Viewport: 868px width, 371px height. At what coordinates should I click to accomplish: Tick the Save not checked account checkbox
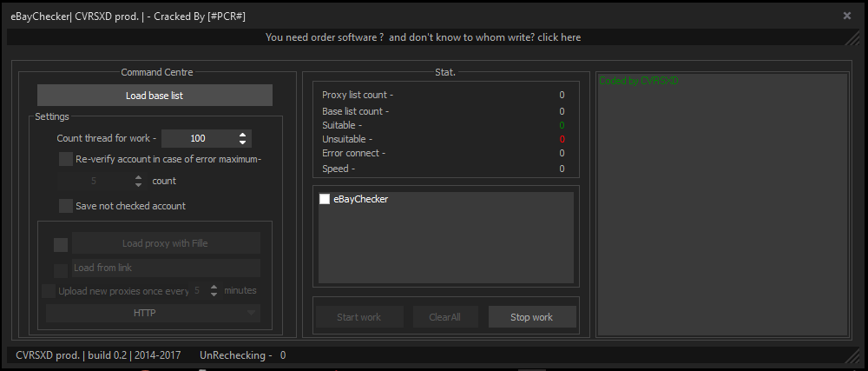click(x=66, y=206)
